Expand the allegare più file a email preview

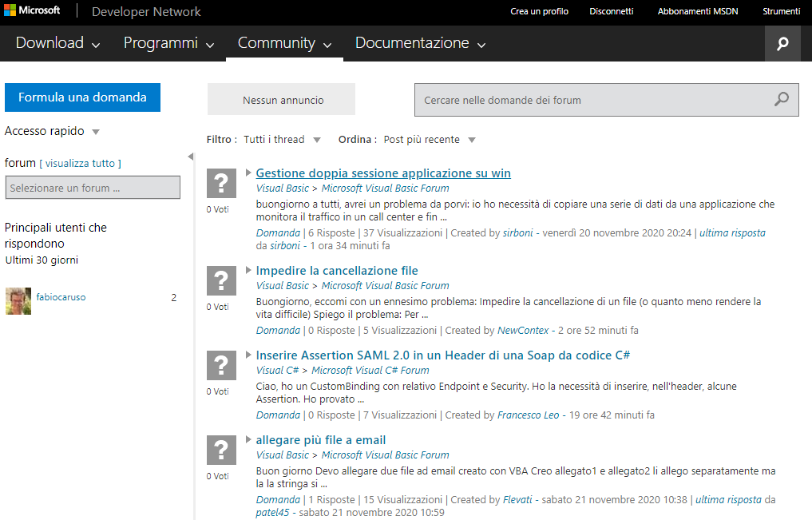tap(248, 439)
